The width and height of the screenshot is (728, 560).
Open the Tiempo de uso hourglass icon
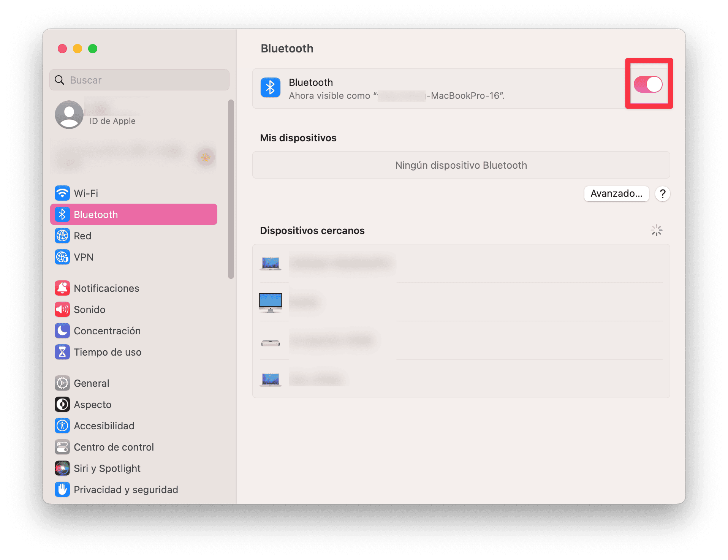pyautogui.click(x=62, y=352)
